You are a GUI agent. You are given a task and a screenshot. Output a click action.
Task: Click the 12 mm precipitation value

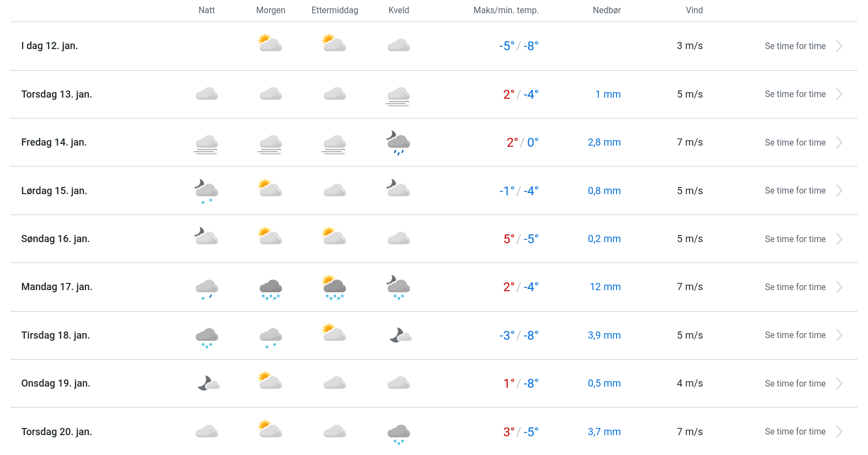[605, 287]
